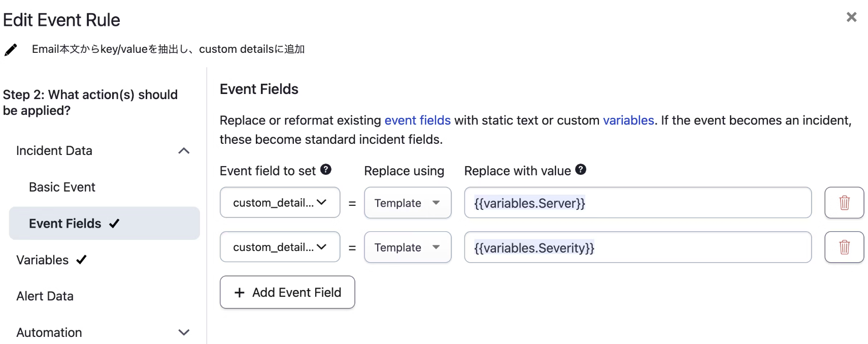Click the pencil edit icon beside rule name
This screenshot has height=344, width=868.
pos(11,50)
